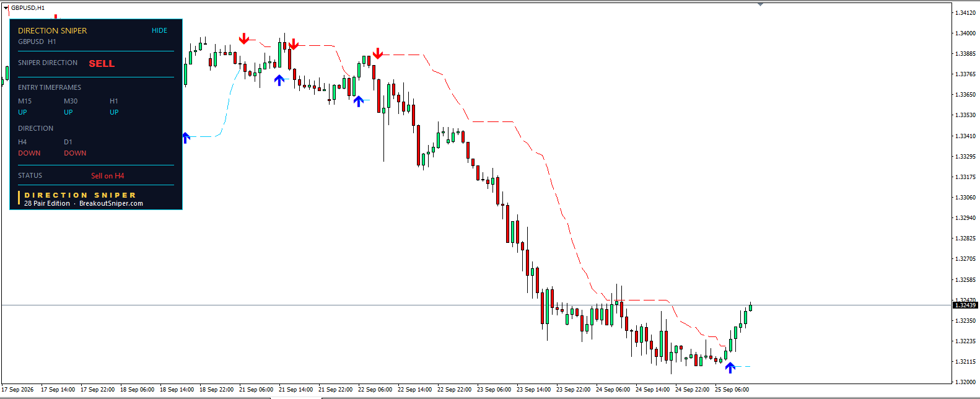Select the blue buy arrow near 22 Sep 06:00
The height and width of the screenshot is (399, 980).
359,101
